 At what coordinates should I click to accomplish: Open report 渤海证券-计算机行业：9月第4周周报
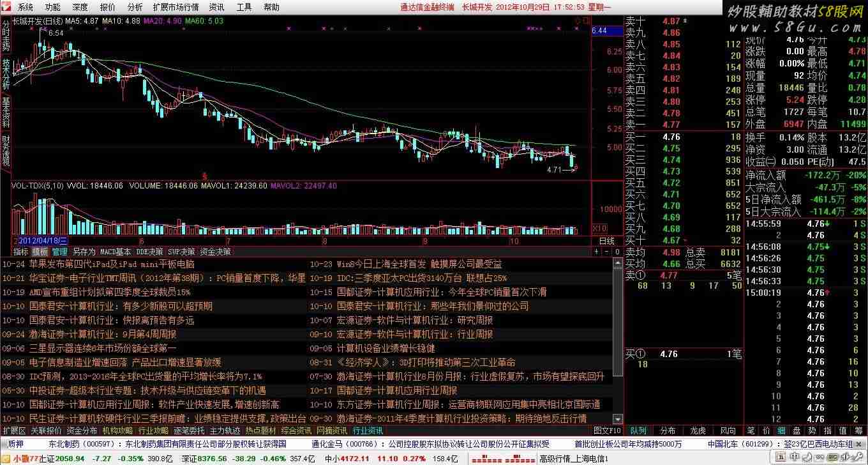[x=103, y=334]
